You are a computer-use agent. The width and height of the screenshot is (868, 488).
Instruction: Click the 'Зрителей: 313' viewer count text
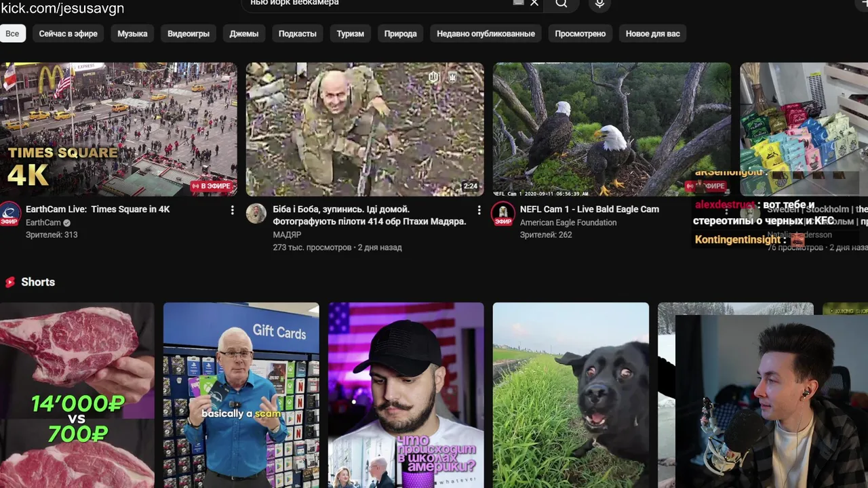[52, 235]
